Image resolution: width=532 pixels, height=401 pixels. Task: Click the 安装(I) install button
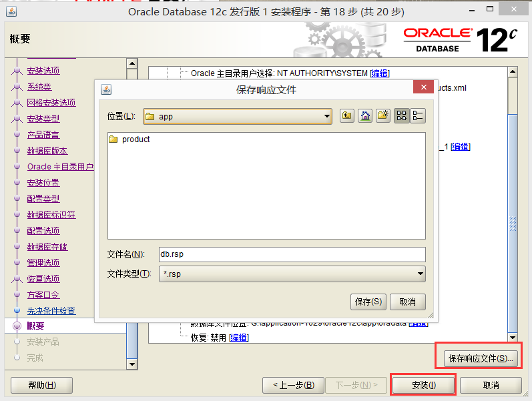(x=423, y=386)
